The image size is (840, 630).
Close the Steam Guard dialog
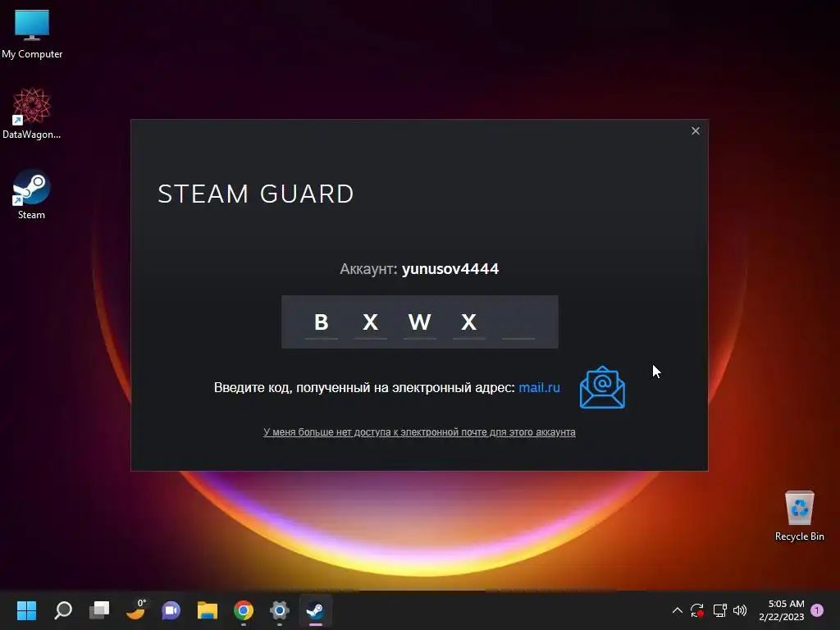pyautogui.click(x=696, y=130)
